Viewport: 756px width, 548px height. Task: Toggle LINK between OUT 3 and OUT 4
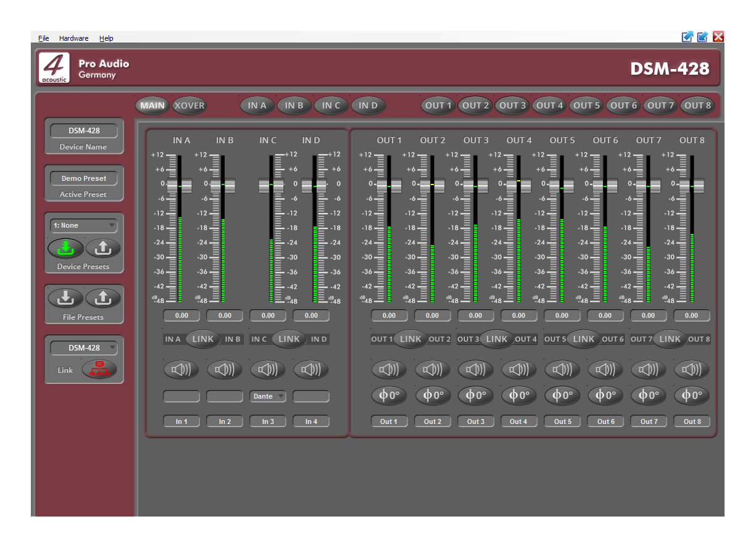tap(497, 339)
